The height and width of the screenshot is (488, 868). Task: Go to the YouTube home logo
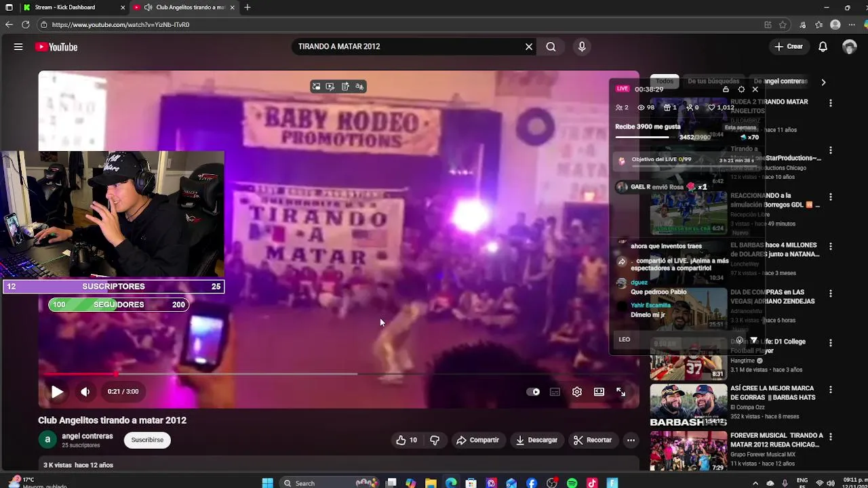click(57, 47)
